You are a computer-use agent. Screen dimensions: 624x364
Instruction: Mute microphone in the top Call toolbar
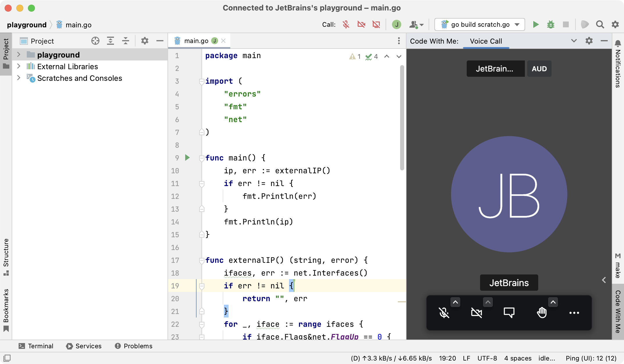pos(346,24)
